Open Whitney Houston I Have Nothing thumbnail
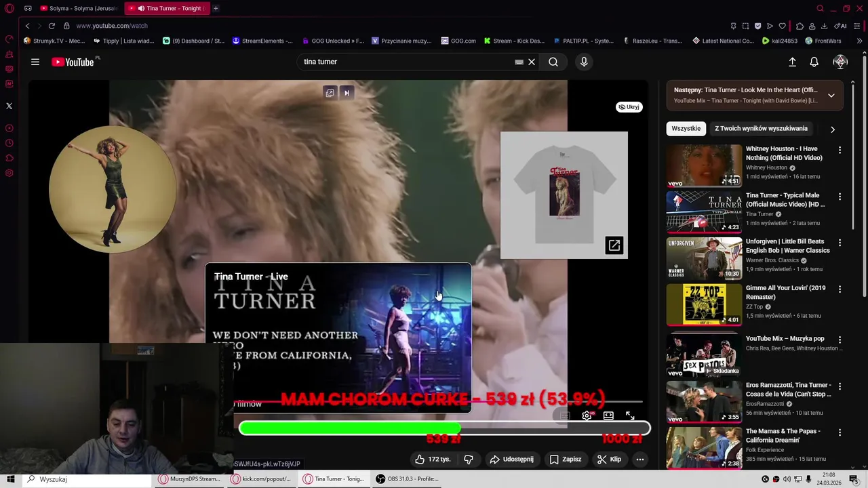The height and width of the screenshot is (488, 868). pyautogui.click(x=704, y=165)
